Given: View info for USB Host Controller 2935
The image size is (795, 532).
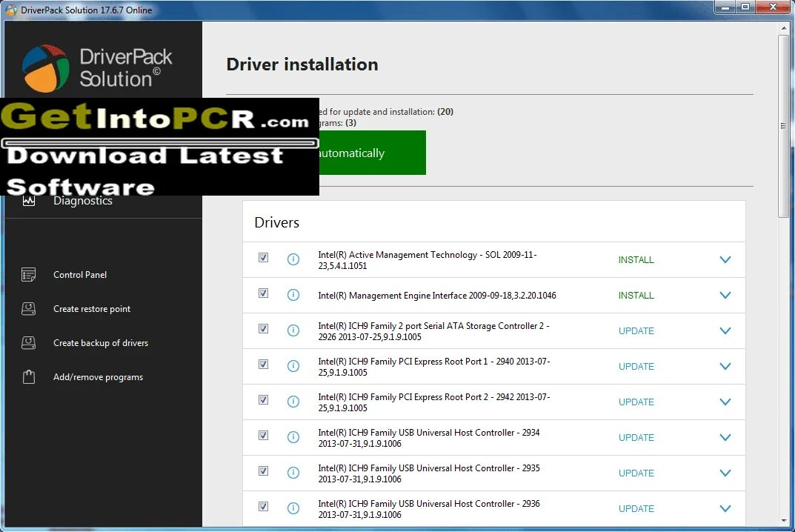Looking at the screenshot, I should coord(293,472).
